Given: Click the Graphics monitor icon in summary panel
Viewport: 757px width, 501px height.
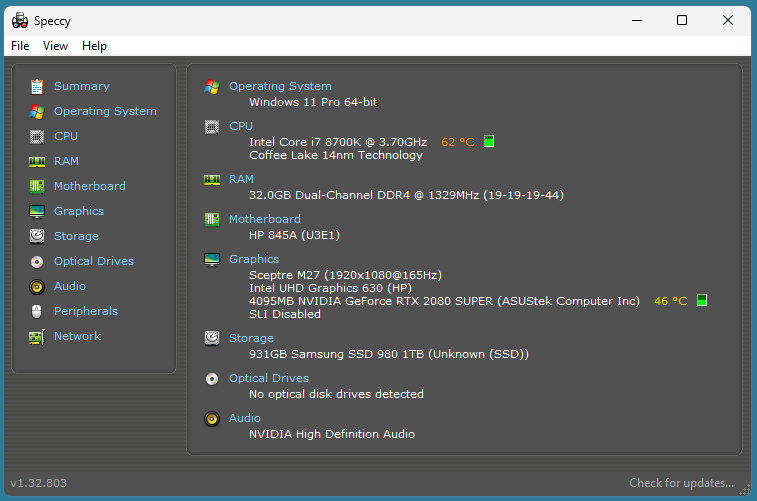Looking at the screenshot, I should point(212,260).
